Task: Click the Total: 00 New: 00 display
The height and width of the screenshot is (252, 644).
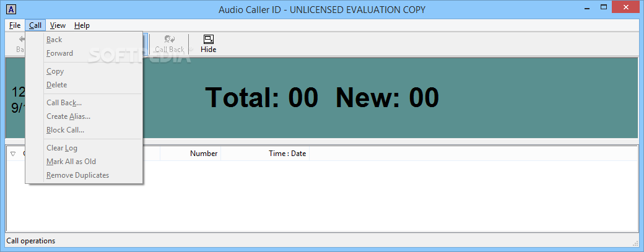Action: (x=322, y=98)
